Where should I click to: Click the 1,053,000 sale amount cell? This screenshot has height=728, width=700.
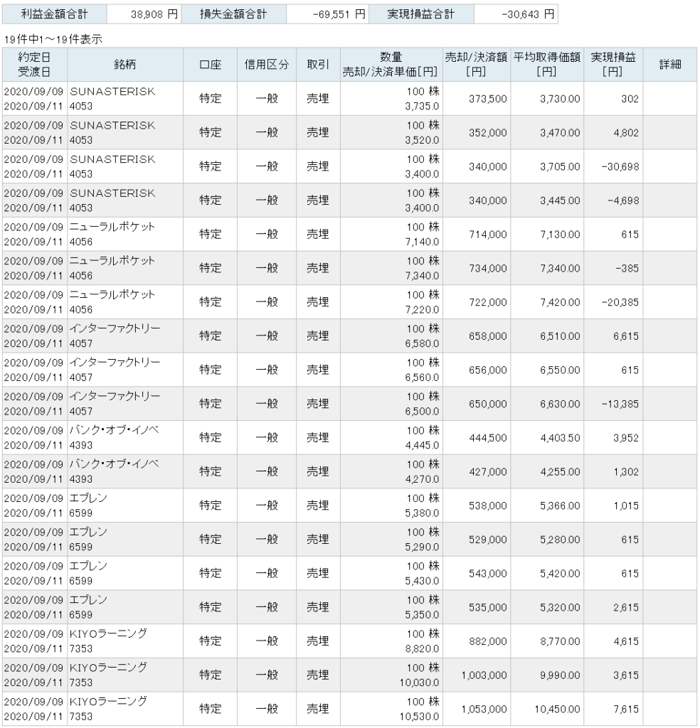click(476, 709)
